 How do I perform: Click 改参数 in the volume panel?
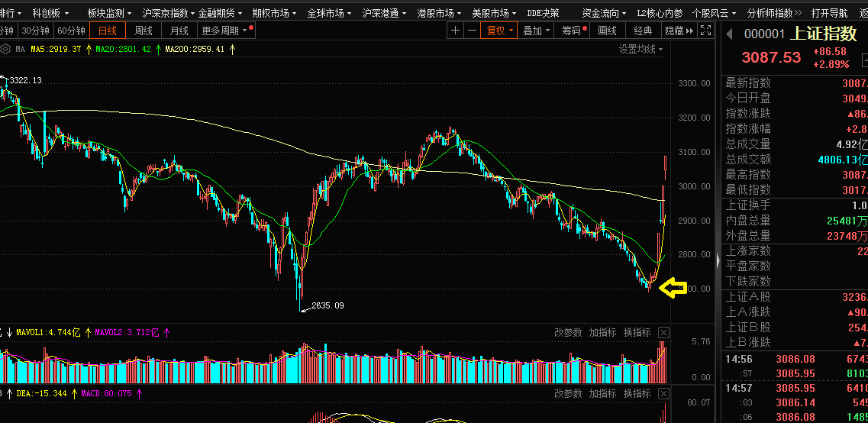(568, 332)
